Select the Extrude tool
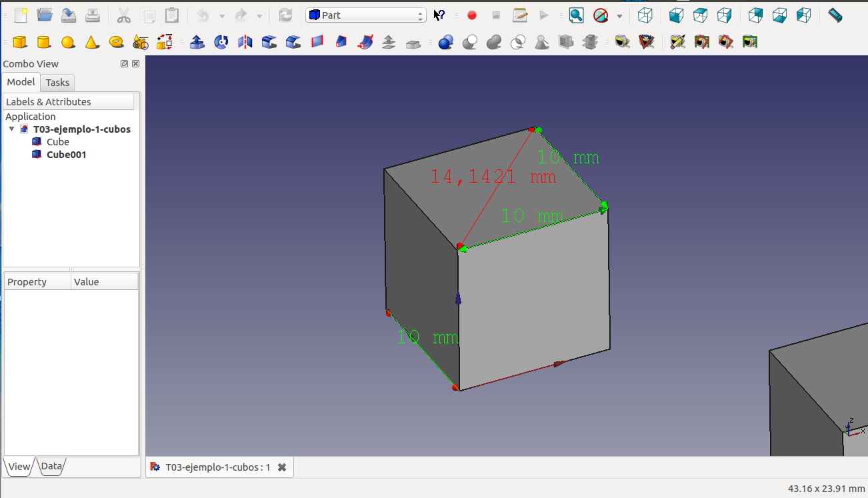Image resolution: width=868 pixels, height=498 pixels. [x=197, y=43]
